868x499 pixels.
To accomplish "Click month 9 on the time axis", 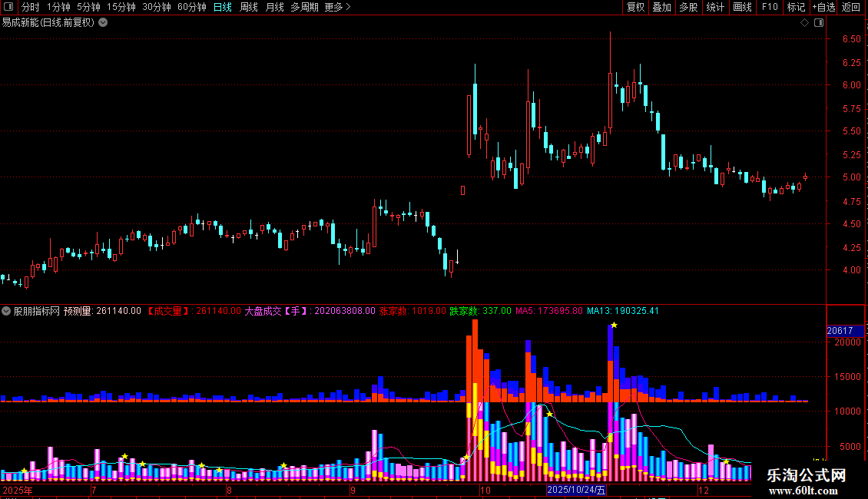I will point(353,490).
